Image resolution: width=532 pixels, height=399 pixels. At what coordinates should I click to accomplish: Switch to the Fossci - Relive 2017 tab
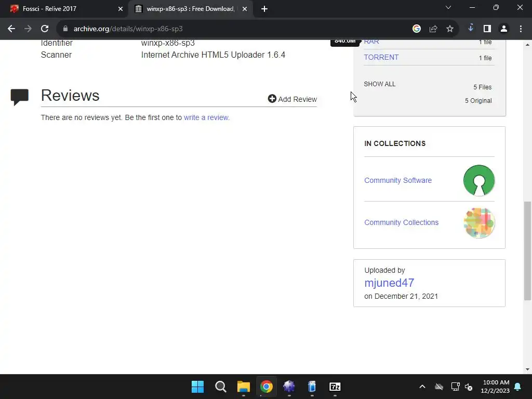[x=64, y=9]
